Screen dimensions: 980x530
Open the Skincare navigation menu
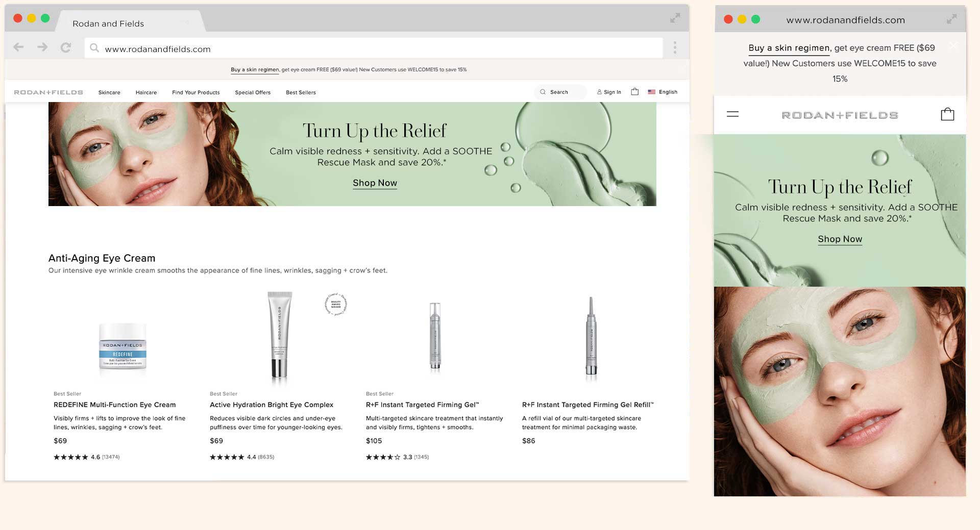click(109, 93)
